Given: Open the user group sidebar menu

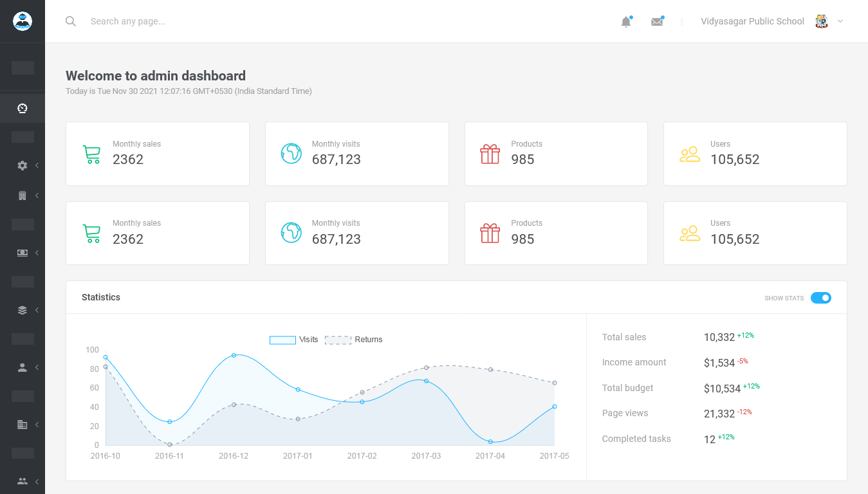Looking at the screenshot, I should [23, 481].
